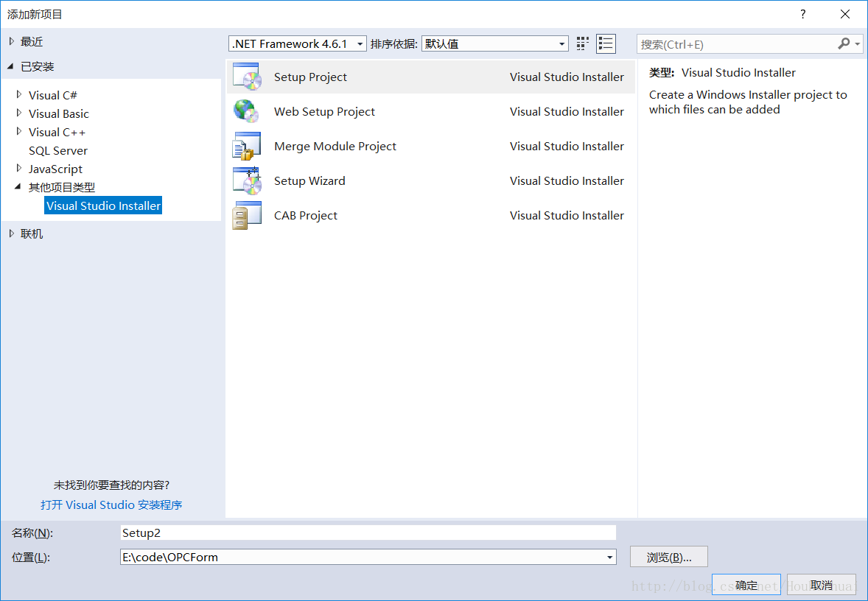Click the CAB Project cabinet icon
The image size is (868, 601).
246,215
